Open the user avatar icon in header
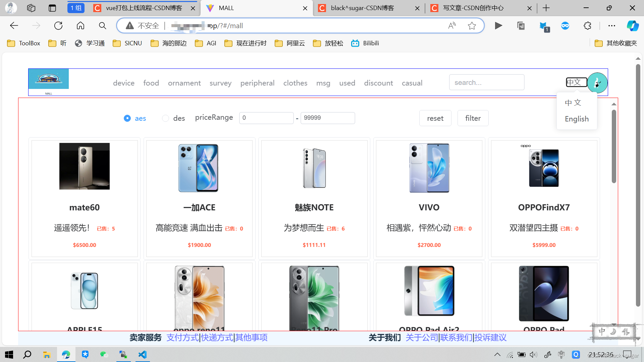Viewport: 644px width, 362px height. (597, 83)
